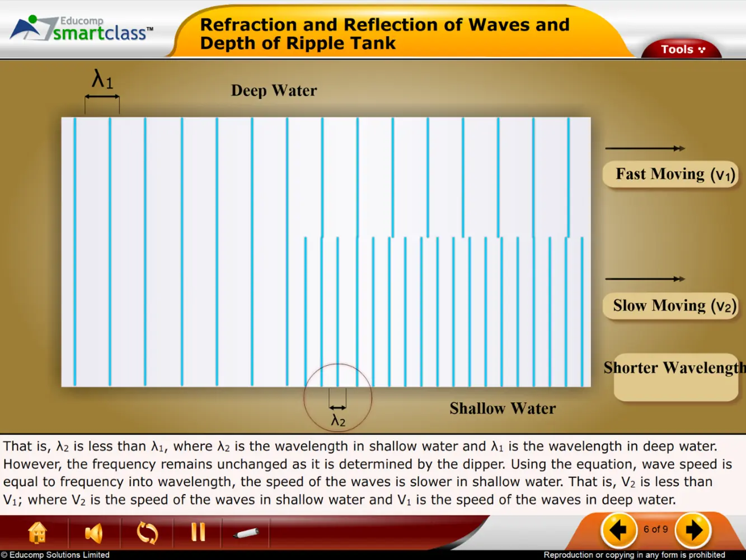The image size is (746, 560).
Task: Mute audio with the speaker icon
Action: 93,533
